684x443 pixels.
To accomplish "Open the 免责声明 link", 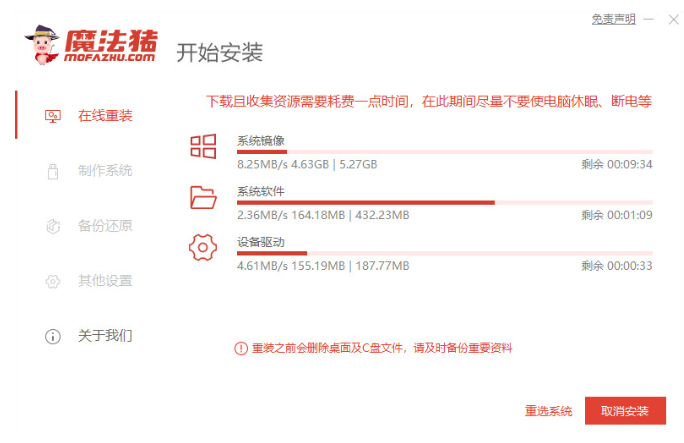I will (x=611, y=19).
